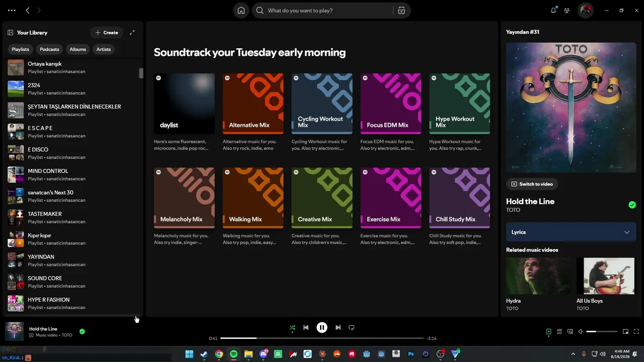Filter library by Podcasts

point(49,49)
